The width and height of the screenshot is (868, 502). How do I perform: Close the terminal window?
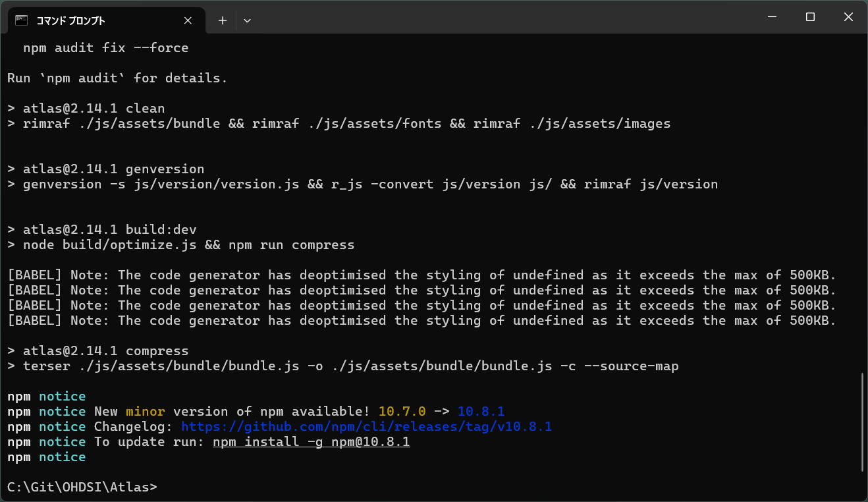point(848,17)
